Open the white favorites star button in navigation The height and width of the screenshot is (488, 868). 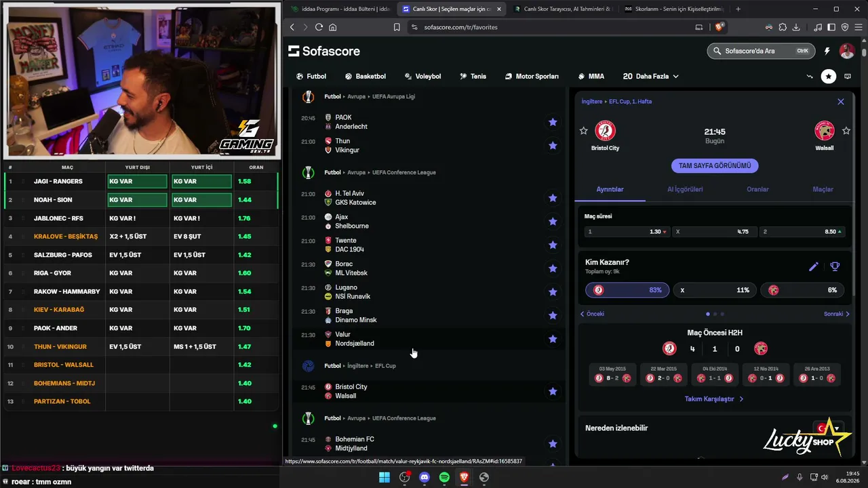829,77
